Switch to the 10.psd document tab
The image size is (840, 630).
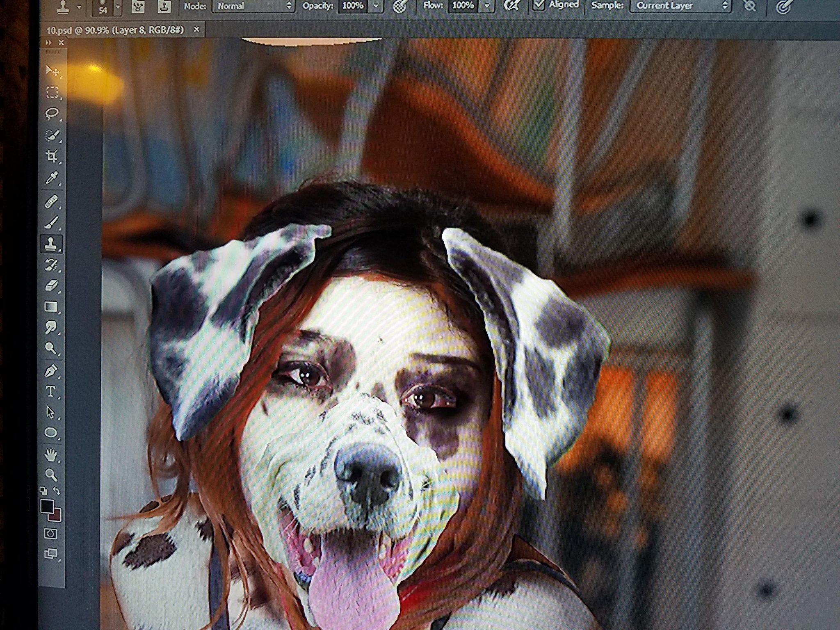(115, 30)
